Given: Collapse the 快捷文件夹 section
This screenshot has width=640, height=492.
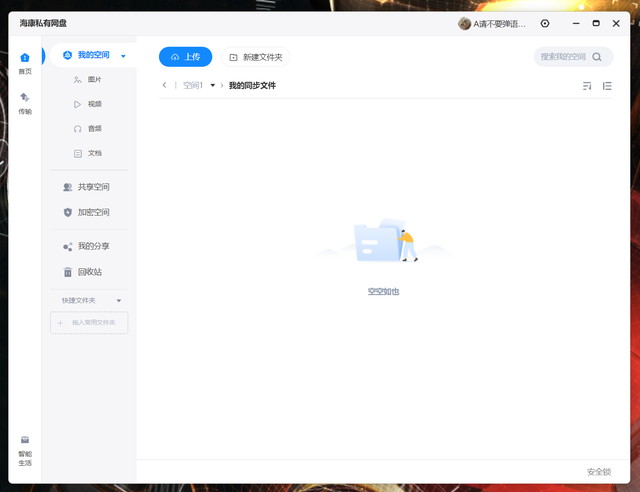Looking at the screenshot, I should point(119,301).
